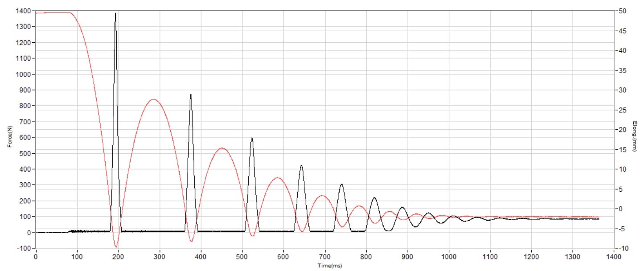
Task: Pick the 300 tick on the Time axis
Action: [x=160, y=257]
